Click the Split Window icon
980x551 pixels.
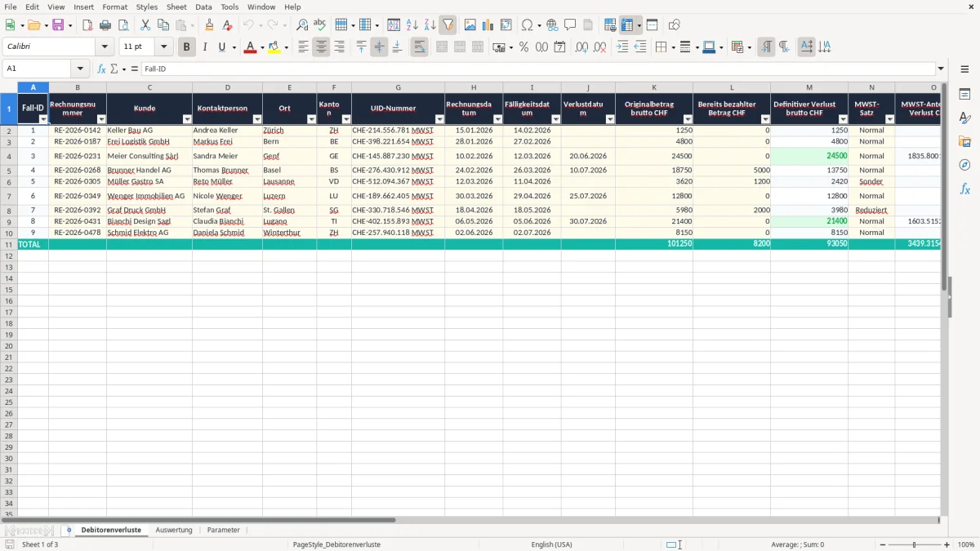pyautogui.click(x=652, y=25)
